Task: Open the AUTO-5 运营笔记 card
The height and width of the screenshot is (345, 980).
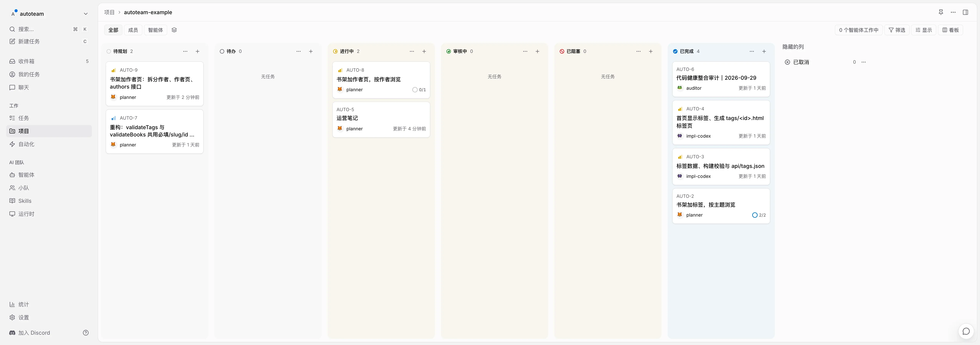Action: (381, 120)
